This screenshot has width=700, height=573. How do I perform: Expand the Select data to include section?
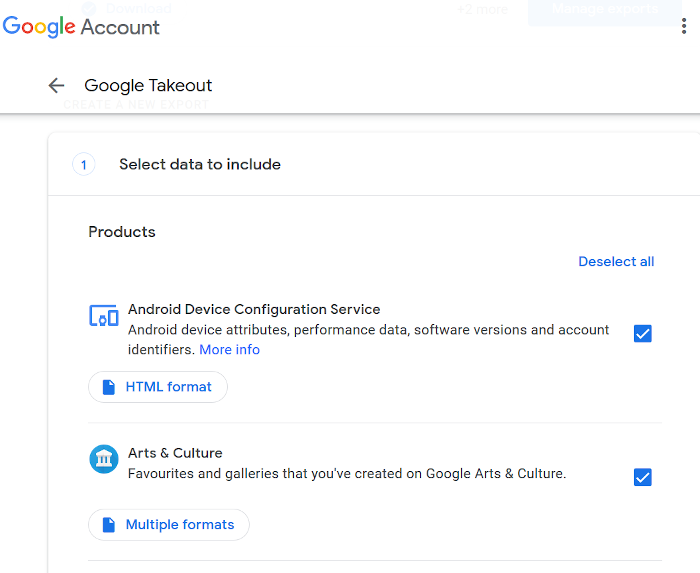pyautogui.click(x=200, y=165)
